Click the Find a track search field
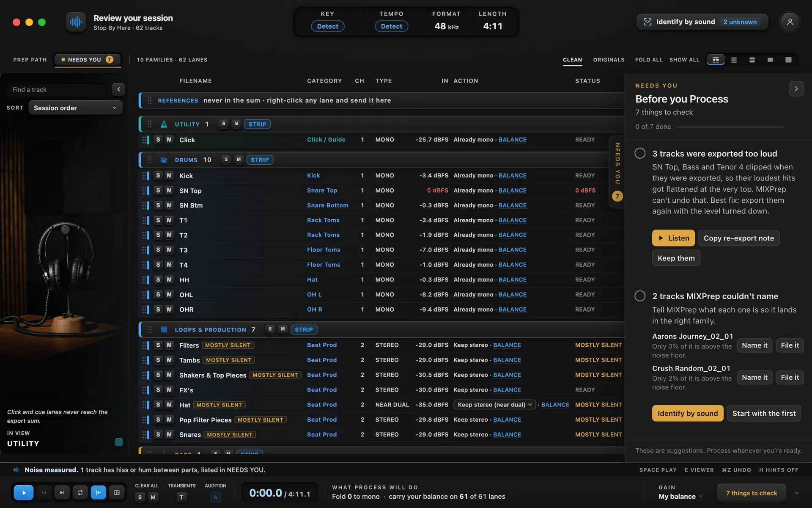 (x=57, y=89)
